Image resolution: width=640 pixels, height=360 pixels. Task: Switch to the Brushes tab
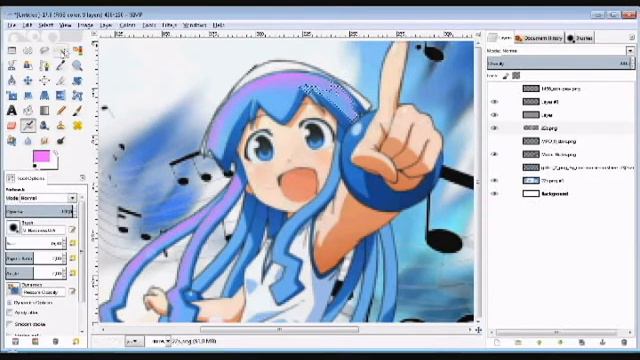[x=580, y=38]
